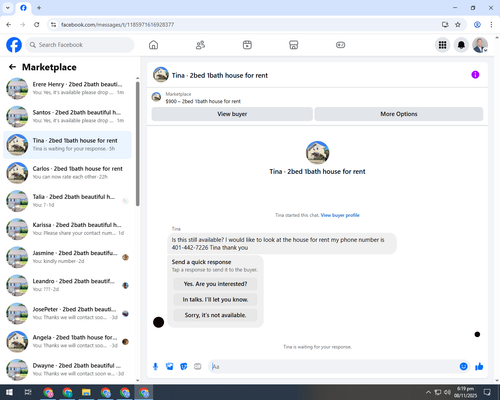
Task: Click the chat header house thumbnail
Action: pyautogui.click(x=161, y=75)
